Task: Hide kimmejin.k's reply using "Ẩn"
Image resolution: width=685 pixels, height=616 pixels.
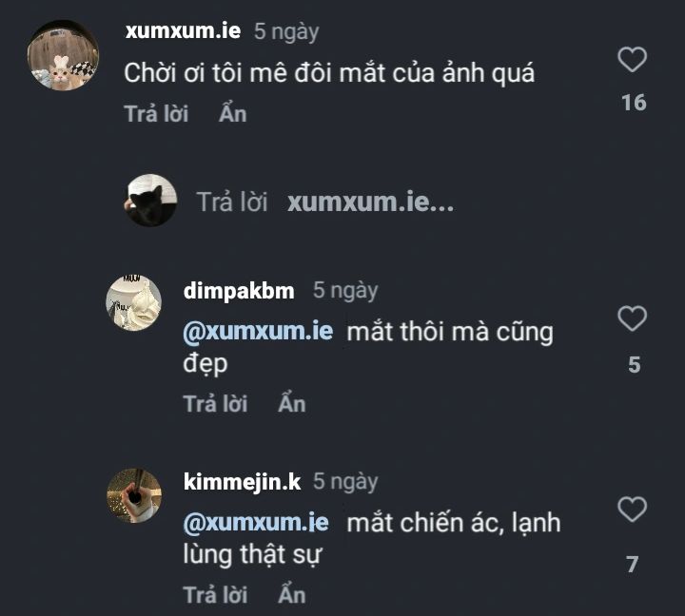Action: pos(292,594)
